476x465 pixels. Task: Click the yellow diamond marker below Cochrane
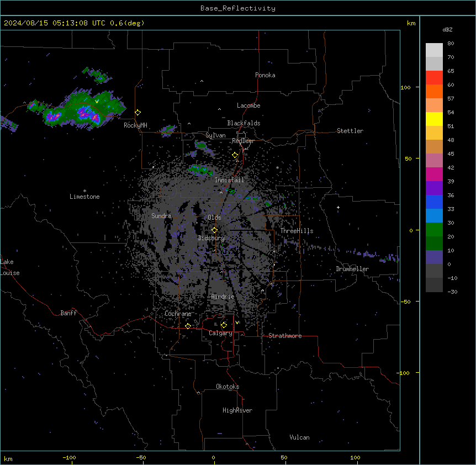click(188, 326)
